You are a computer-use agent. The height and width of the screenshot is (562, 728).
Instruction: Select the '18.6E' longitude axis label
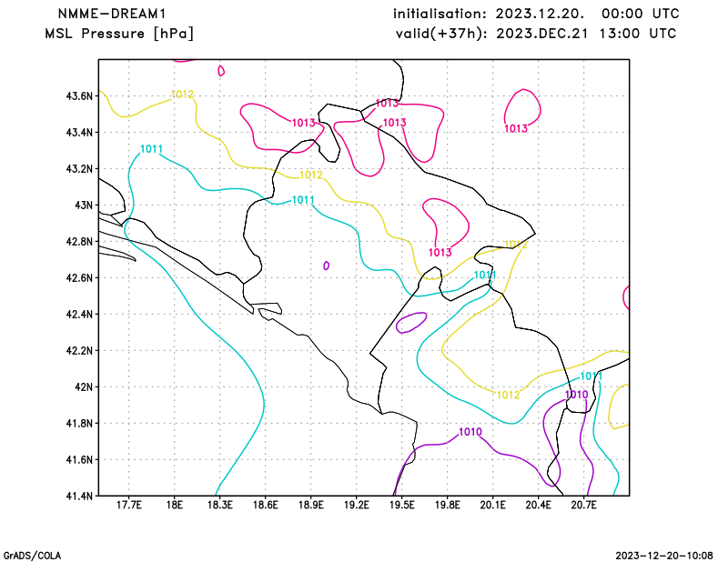(x=266, y=505)
